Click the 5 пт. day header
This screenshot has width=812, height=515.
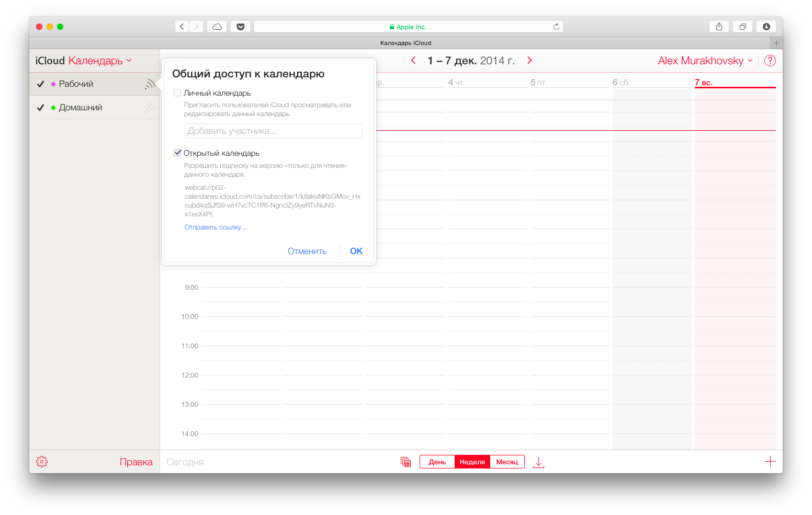[539, 82]
